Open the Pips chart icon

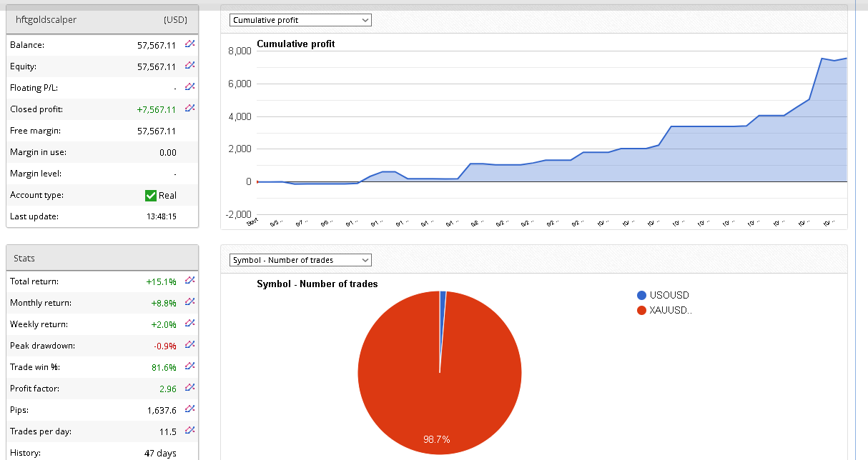coord(189,409)
